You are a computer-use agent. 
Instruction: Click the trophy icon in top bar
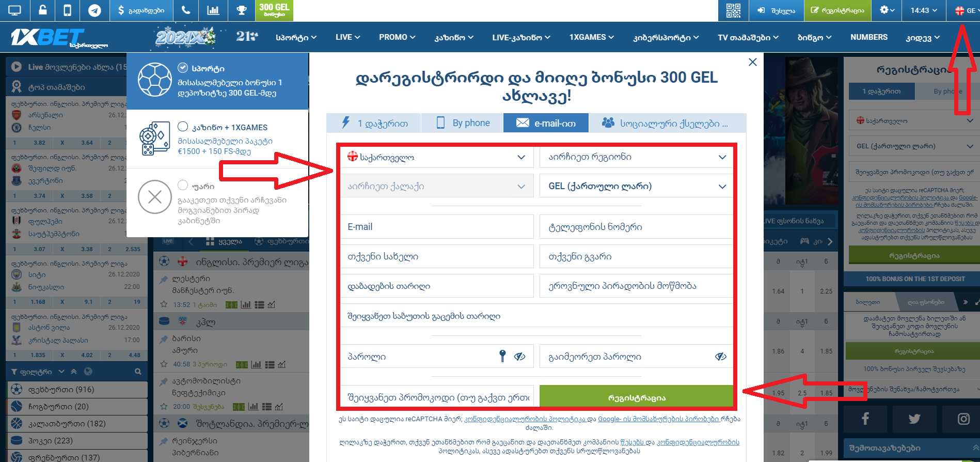click(x=241, y=10)
